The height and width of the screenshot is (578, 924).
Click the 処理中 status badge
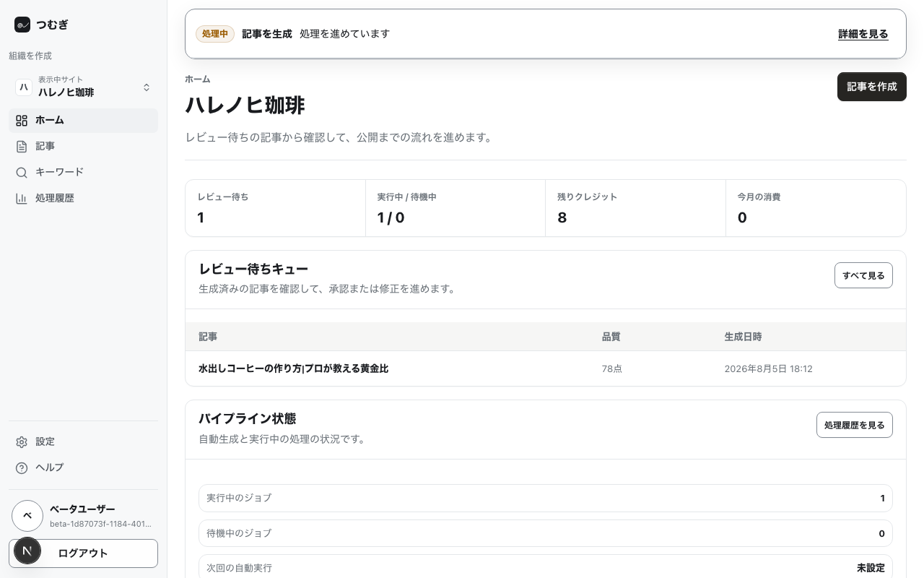pos(215,34)
